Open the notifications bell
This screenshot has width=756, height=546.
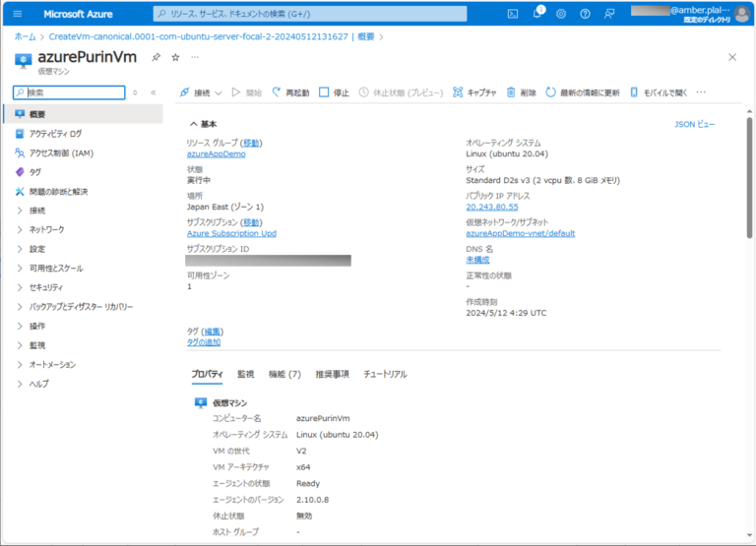click(537, 14)
